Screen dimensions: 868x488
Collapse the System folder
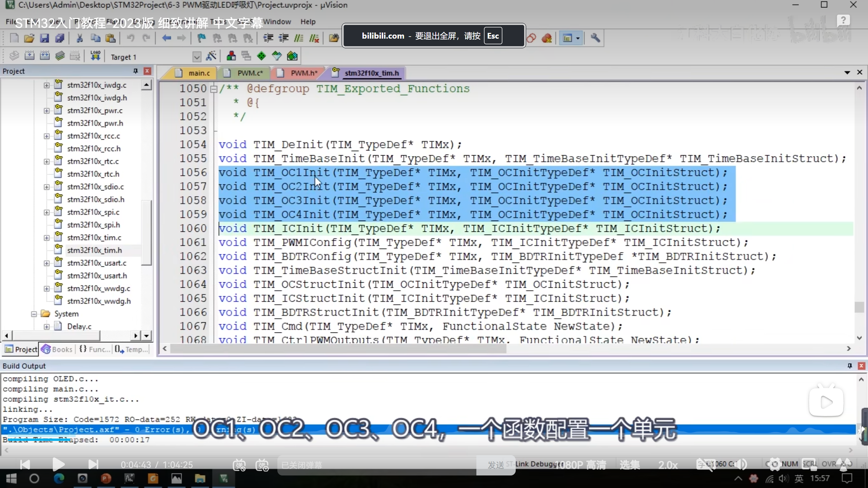[x=34, y=314]
